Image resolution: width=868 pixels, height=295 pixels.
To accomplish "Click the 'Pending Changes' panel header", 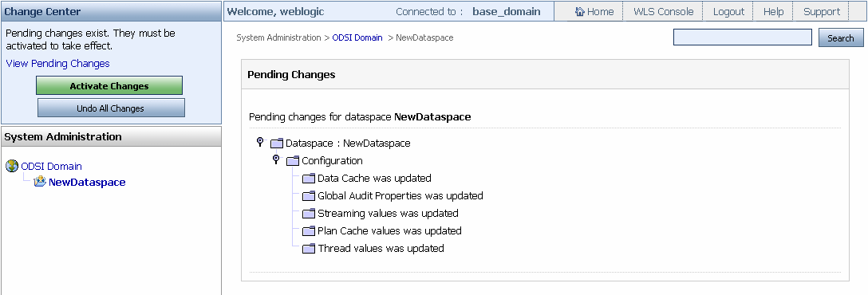I will pyautogui.click(x=545, y=74).
